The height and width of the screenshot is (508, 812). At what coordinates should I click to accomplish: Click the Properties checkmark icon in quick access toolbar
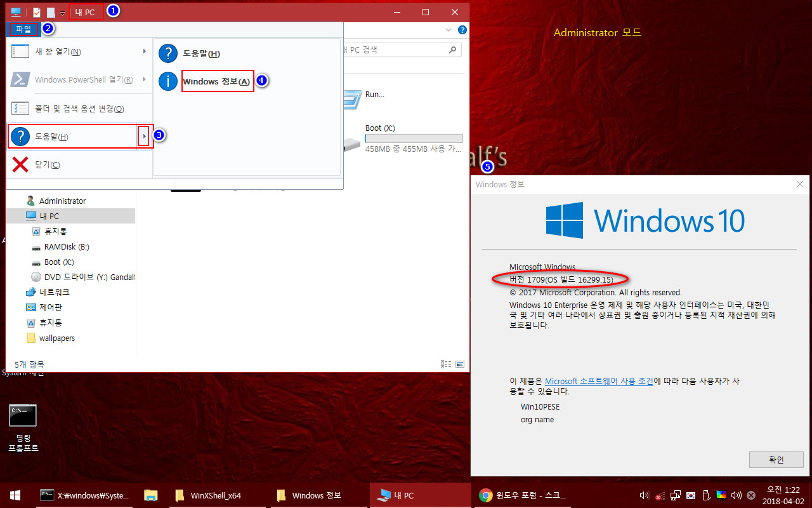click(x=36, y=12)
